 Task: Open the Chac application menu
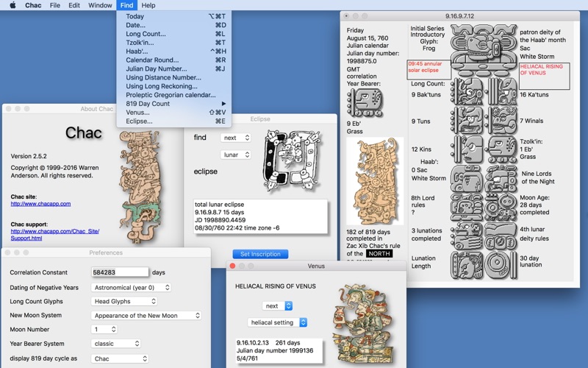click(33, 5)
